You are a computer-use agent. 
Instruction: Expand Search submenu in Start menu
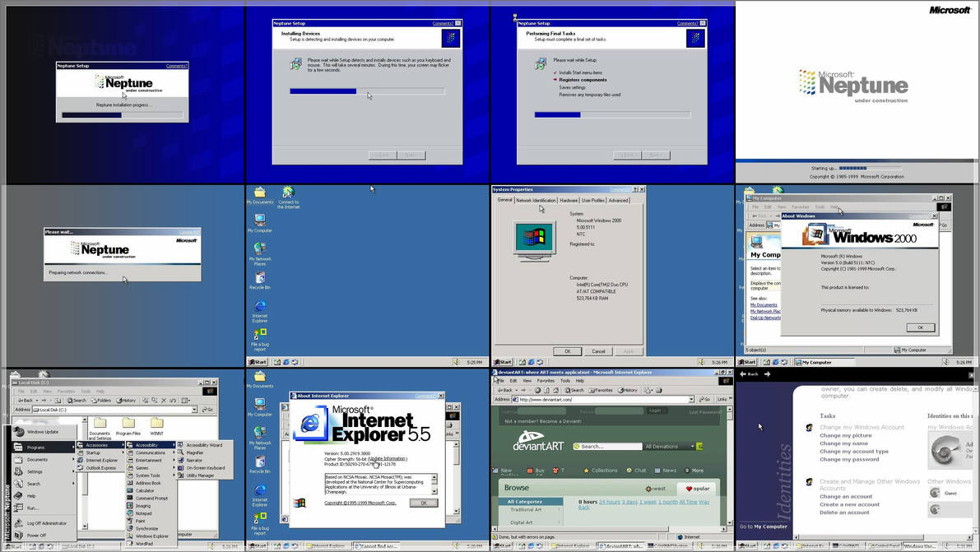[x=44, y=483]
